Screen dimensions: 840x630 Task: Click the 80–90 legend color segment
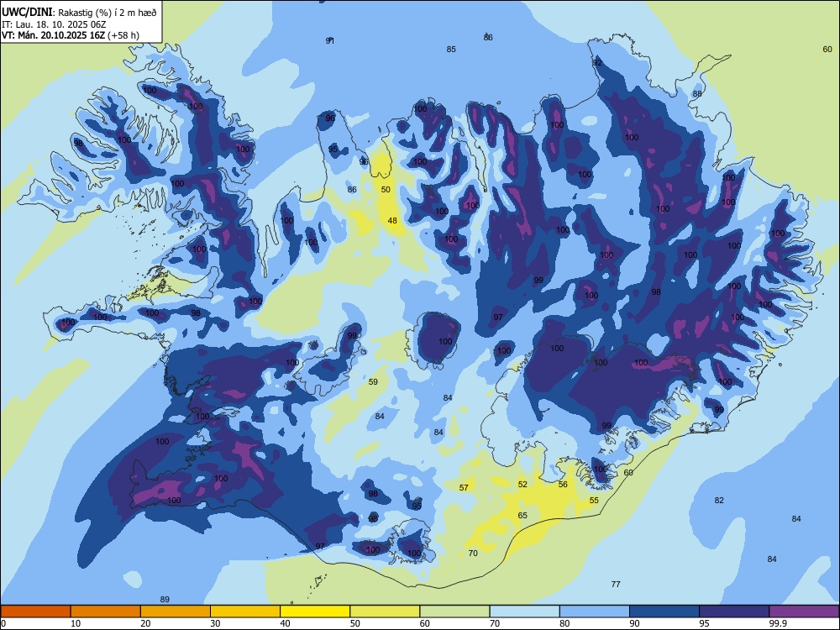595,612
